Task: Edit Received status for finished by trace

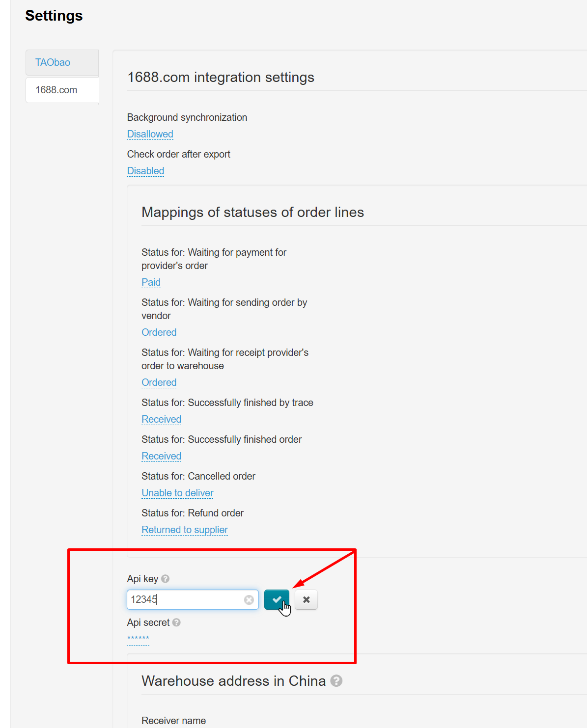Action: pyautogui.click(x=161, y=419)
